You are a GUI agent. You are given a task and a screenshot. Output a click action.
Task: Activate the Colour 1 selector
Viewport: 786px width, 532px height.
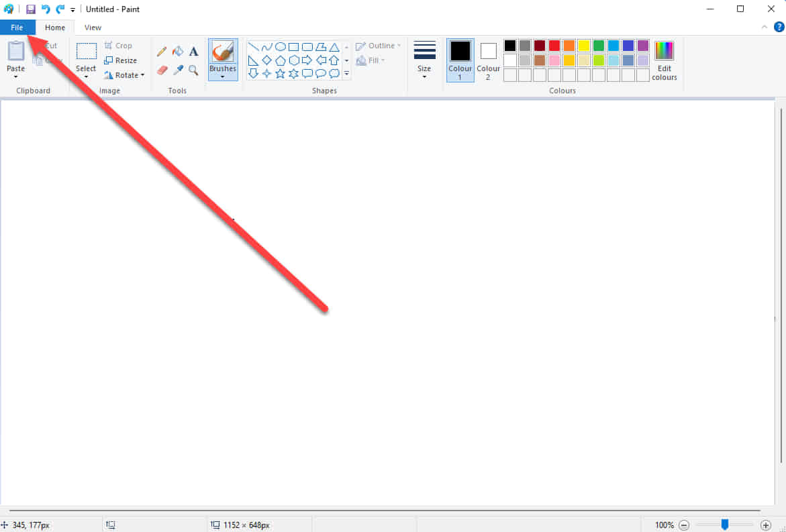click(x=460, y=60)
